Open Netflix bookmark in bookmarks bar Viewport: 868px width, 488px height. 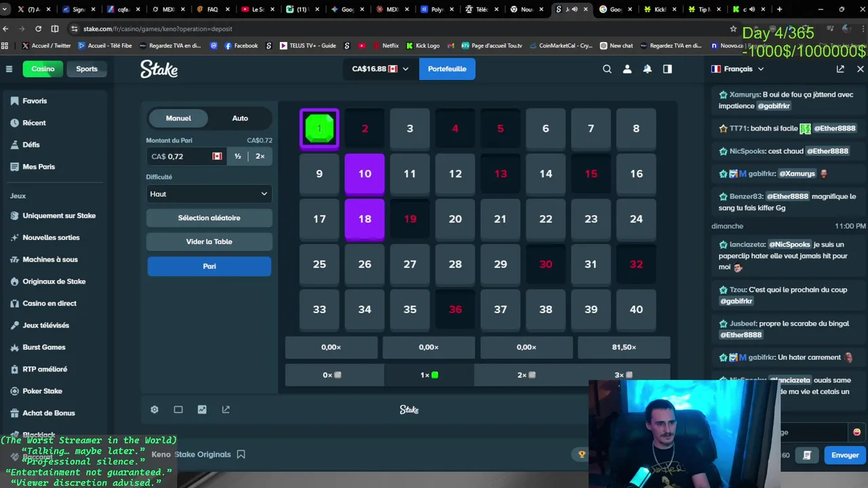coord(384,45)
